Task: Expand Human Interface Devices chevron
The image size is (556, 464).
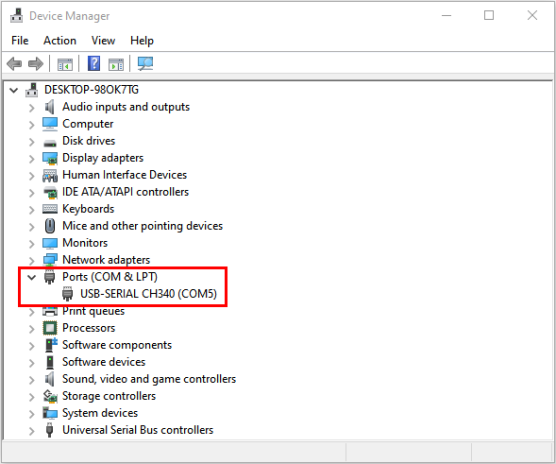Action: point(32,176)
